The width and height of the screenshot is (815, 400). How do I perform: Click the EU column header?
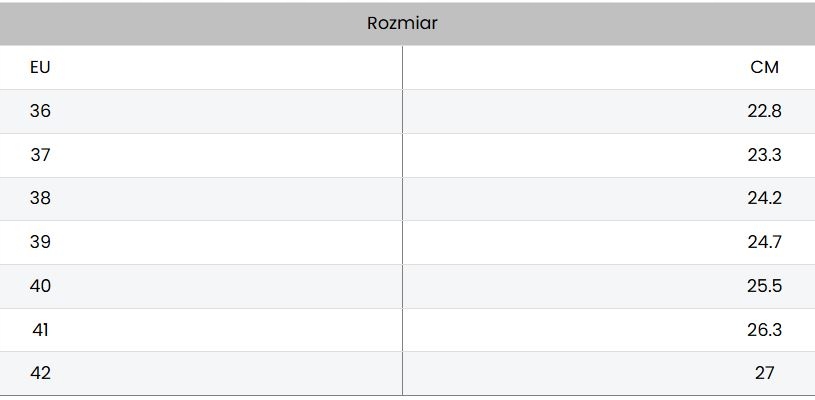tap(40, 68)
